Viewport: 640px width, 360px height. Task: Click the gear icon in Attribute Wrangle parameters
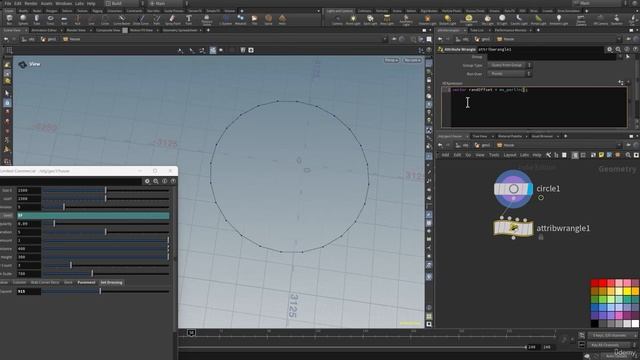pyautogui.click(x=609, y=49)
